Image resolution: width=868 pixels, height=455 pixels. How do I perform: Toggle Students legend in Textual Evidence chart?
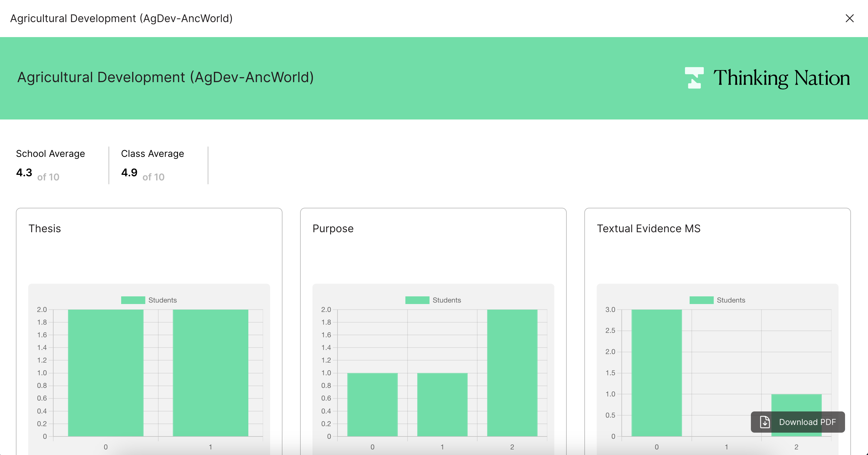click(731, 300)
